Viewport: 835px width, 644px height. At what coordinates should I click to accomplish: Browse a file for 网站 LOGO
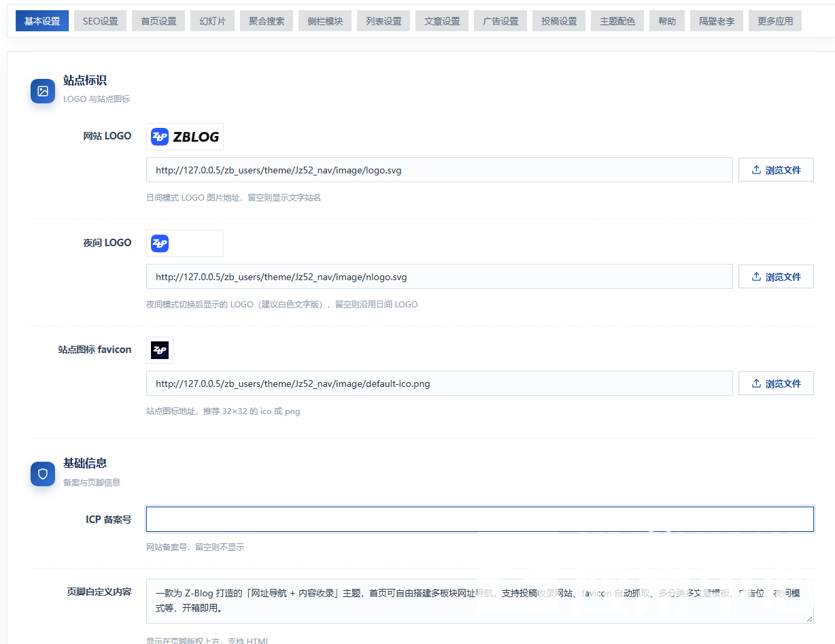[776, 170]
